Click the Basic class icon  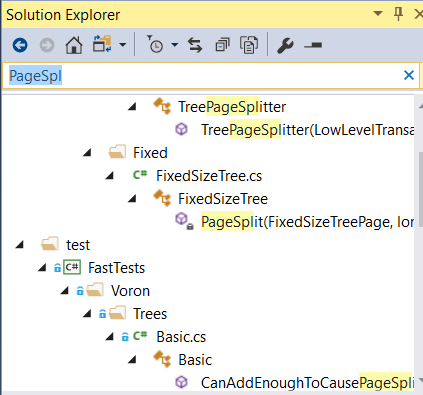pos(162,359)
